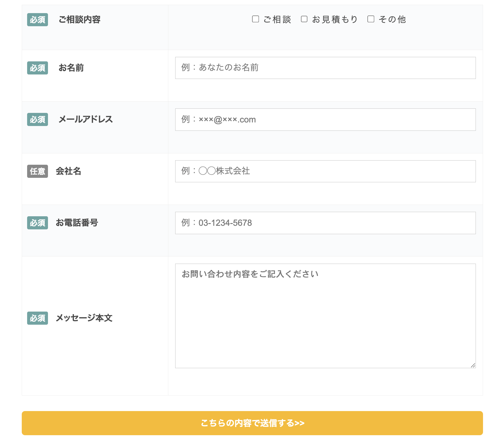This screenshot has height=448, width=500.
Task: Click the 必須 badge beside メッセージ本文
Action: pyautogui.click(x=38, y=318)
